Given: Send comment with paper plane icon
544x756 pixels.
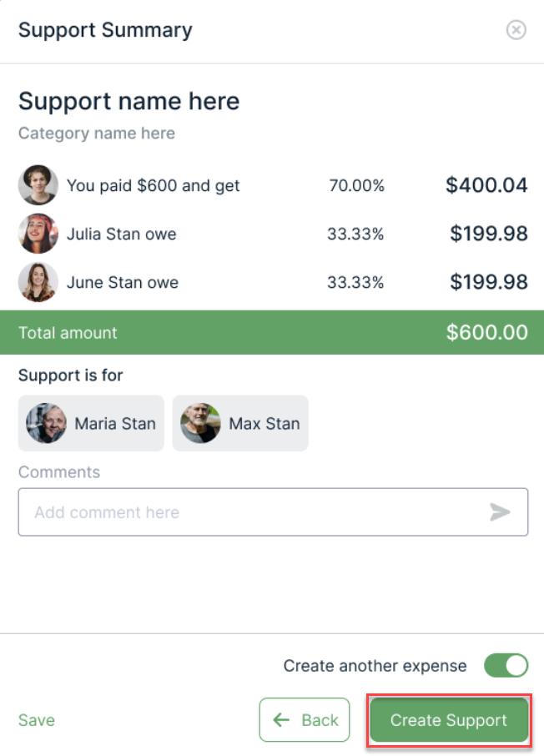Looking at the screenshot, I should (x=500, y=512).
